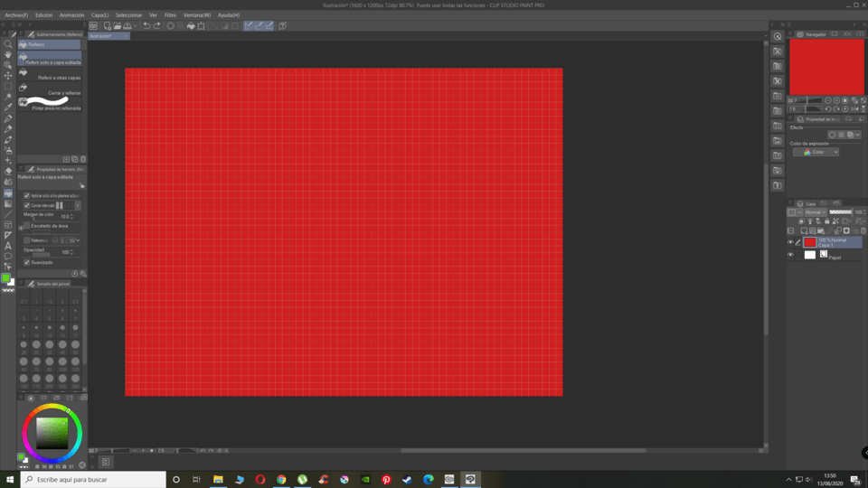The height and width of the screenshot is (488, 868).
Task: Open the 'Color' expression color dropdown
Action: (x=816, y=152)
